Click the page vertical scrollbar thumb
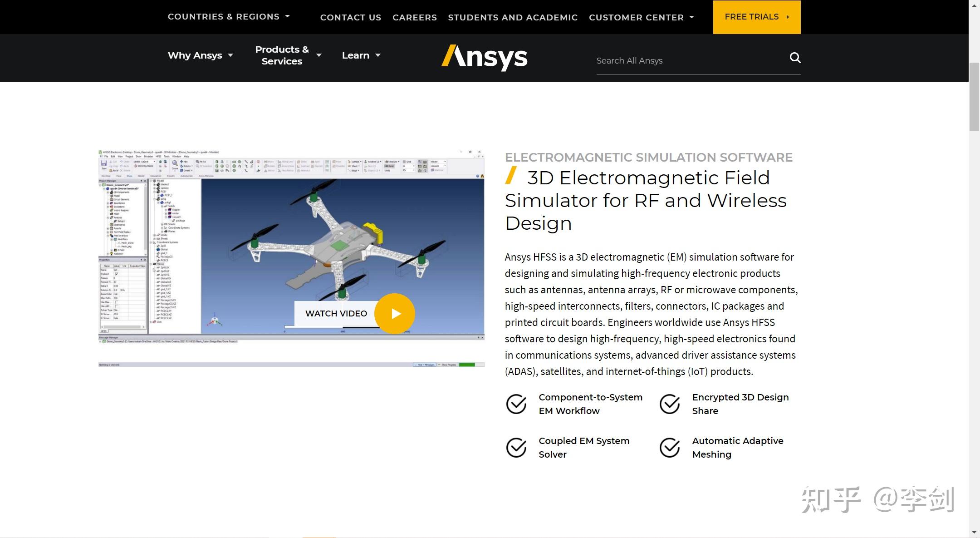980x538 pixels. [x=974, y=96]
